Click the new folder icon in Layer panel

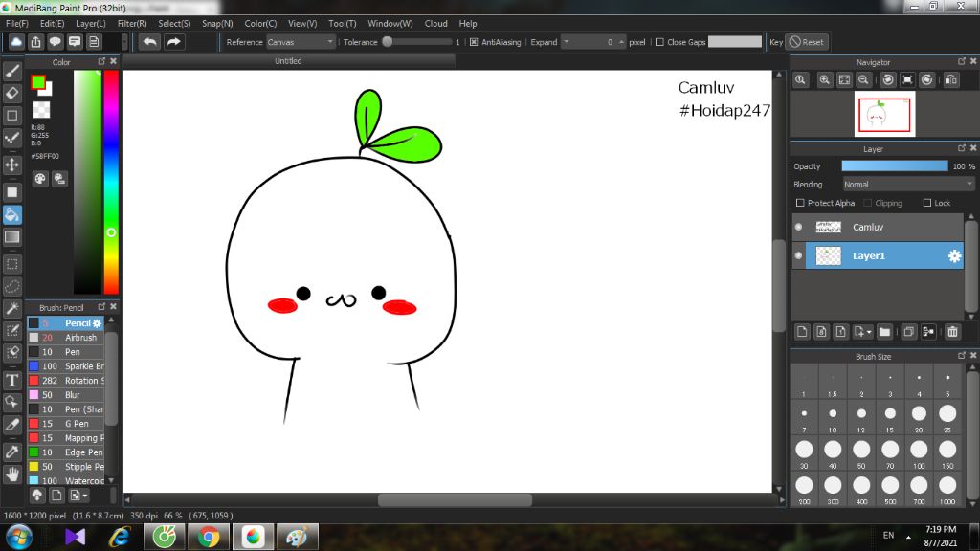[884, 332]
